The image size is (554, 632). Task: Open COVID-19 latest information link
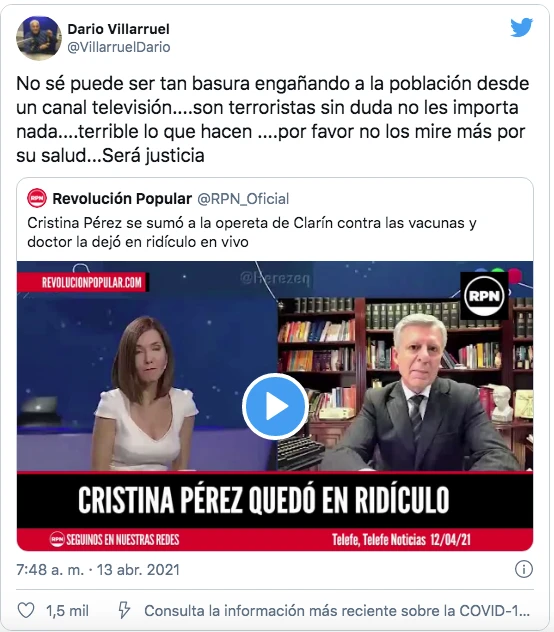pos(337,611)
